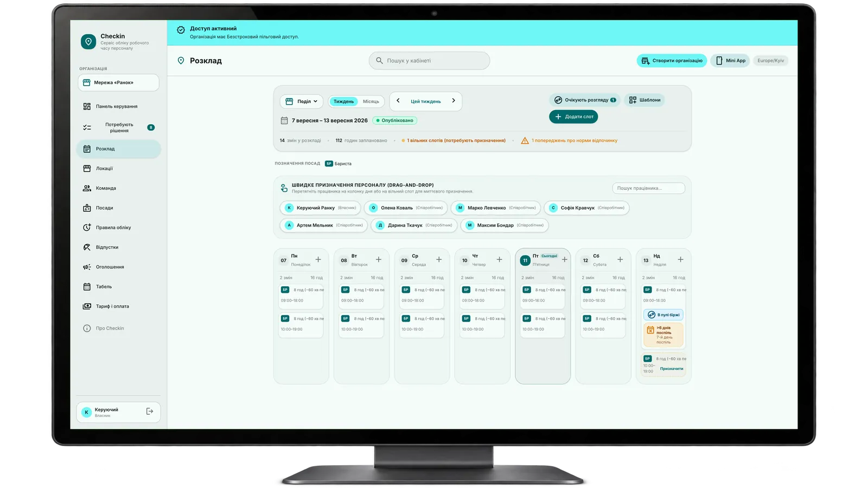Add a slot on Неділя with plus icon

pos(681,260)
